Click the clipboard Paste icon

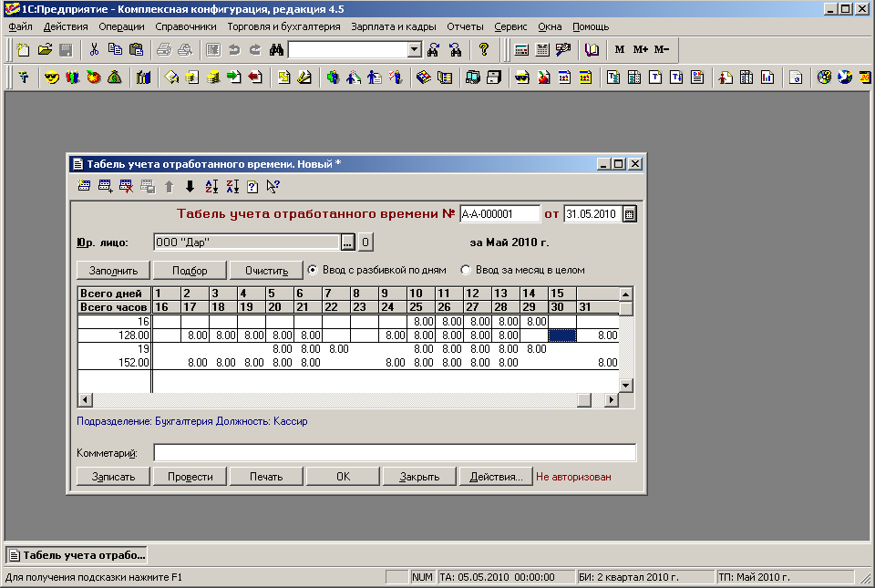pos(136,49)
